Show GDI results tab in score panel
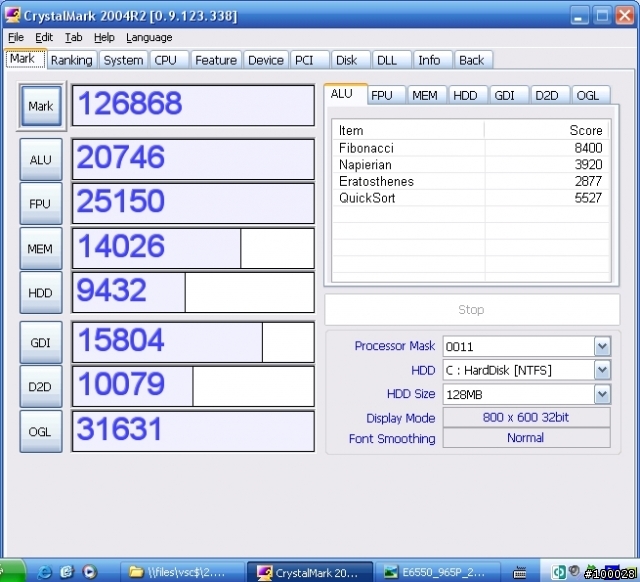This screenshot has width=640, height=582. (x=509, y=96)
